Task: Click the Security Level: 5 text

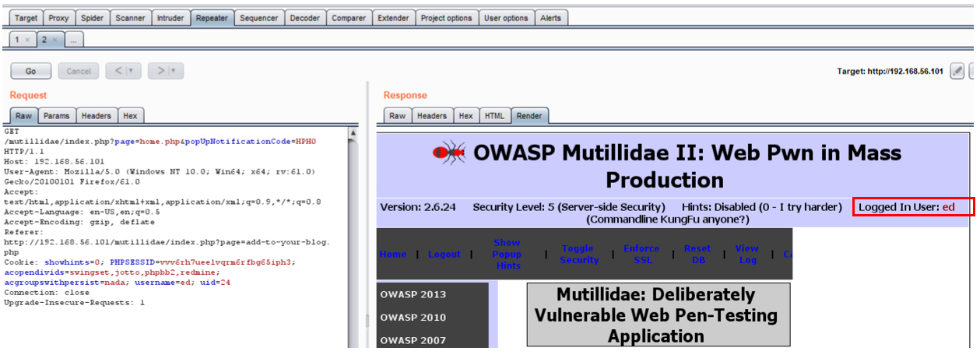Action: tap(569, 207)
